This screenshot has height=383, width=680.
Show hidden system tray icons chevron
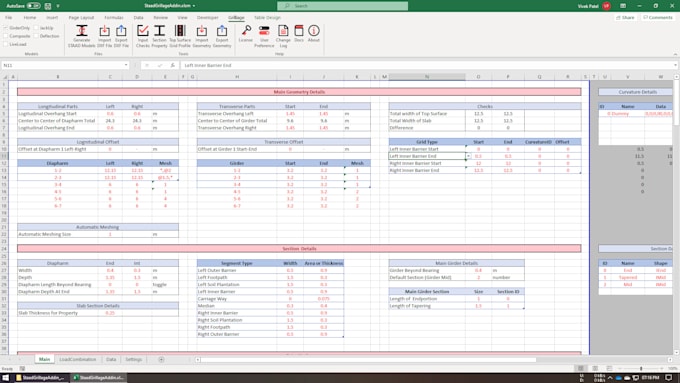610,378
